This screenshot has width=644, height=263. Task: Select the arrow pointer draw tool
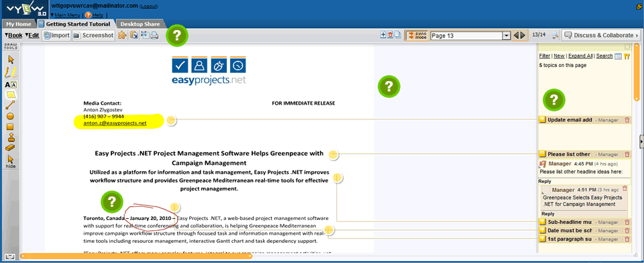[x=11, y=60]
